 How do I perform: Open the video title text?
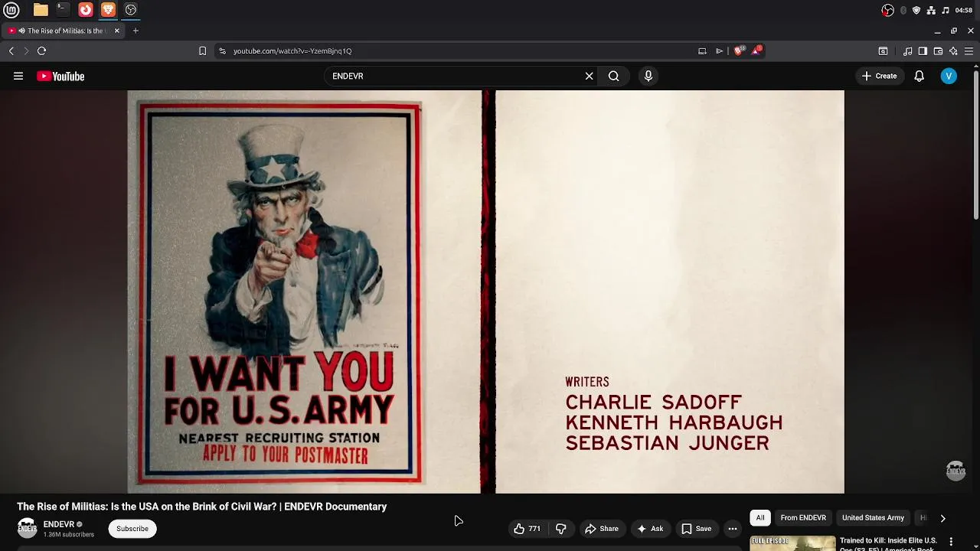(x=201, y=507)
